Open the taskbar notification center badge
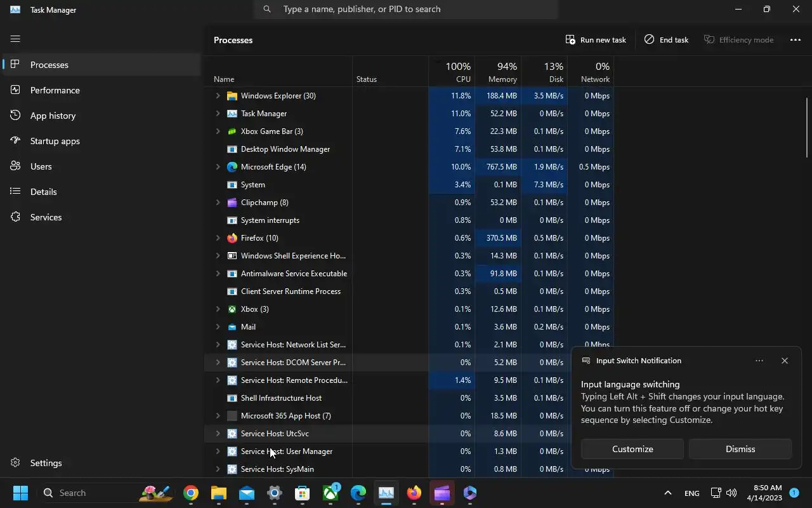Image resolution: width=812 pixels, height=508 pixels. (794, 493)
